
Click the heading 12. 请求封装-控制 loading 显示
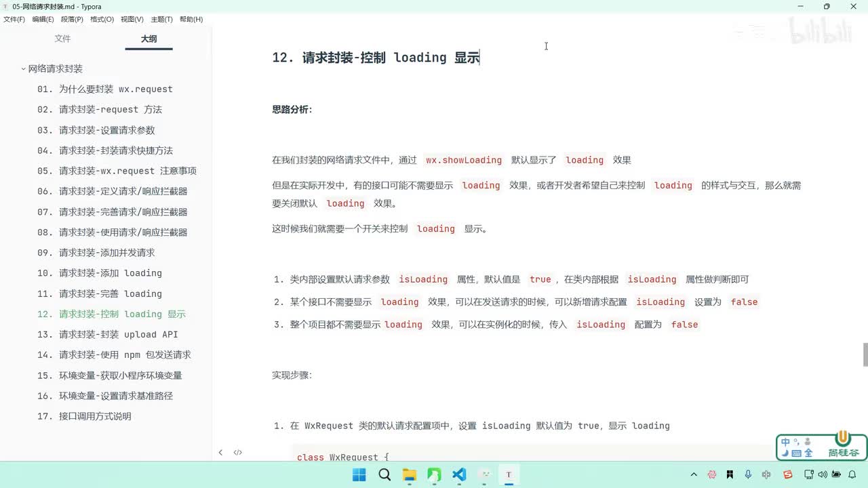point(376,58)
